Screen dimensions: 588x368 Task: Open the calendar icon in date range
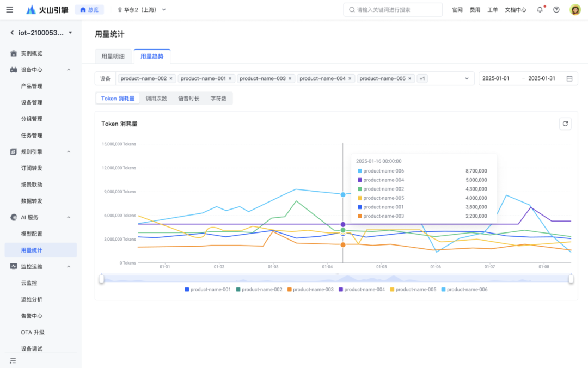tap(569, 78)
